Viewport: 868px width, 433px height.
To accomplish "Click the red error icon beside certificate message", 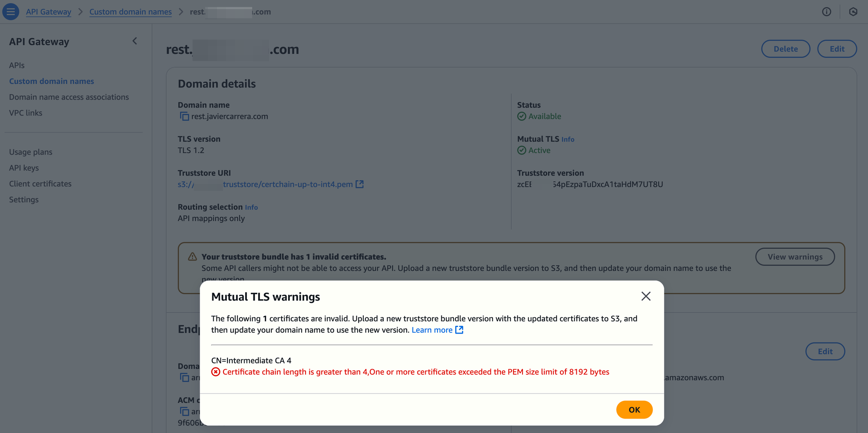I will click(x=216, y=372).
